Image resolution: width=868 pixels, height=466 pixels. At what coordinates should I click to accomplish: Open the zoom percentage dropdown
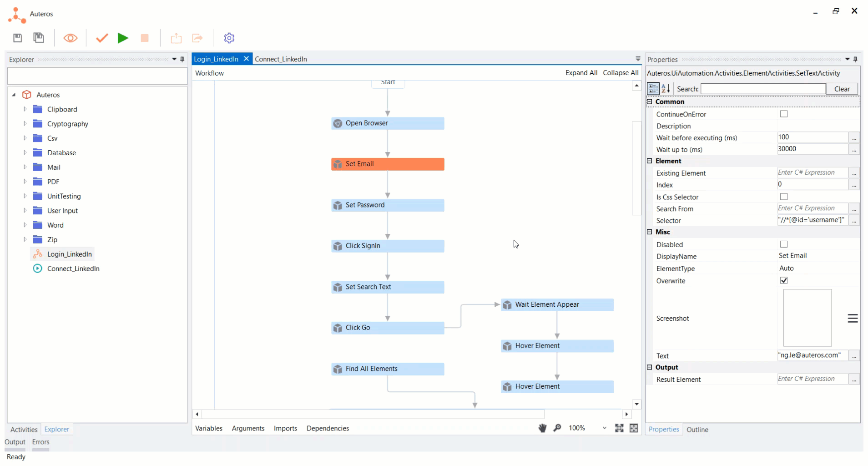pyautogui.click(x=605, y=428)
